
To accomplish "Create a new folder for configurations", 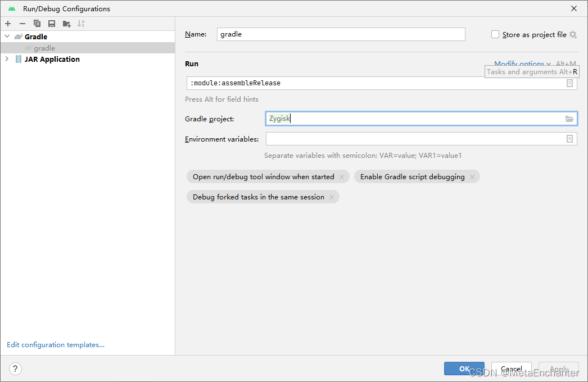I will (x=66, y=24).
